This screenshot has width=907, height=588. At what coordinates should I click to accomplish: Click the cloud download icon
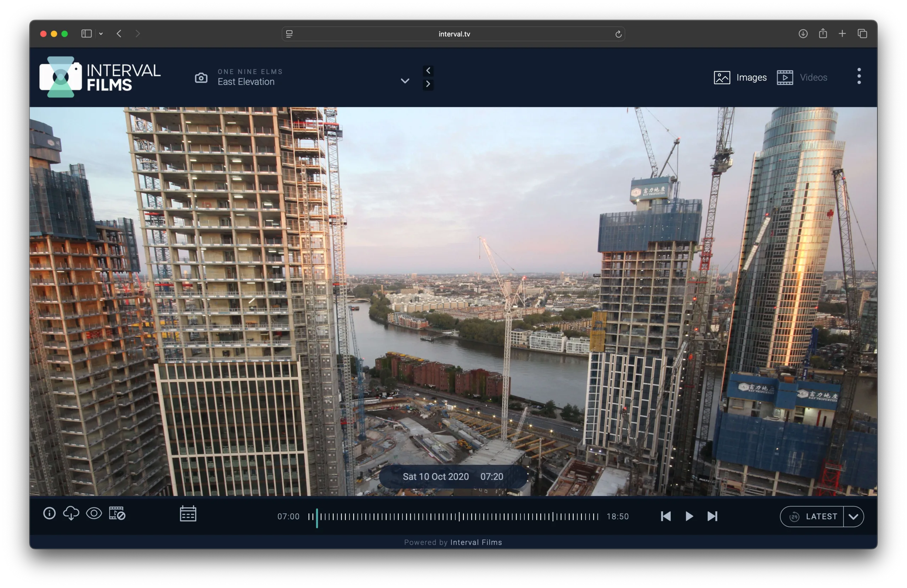[71, 513]
